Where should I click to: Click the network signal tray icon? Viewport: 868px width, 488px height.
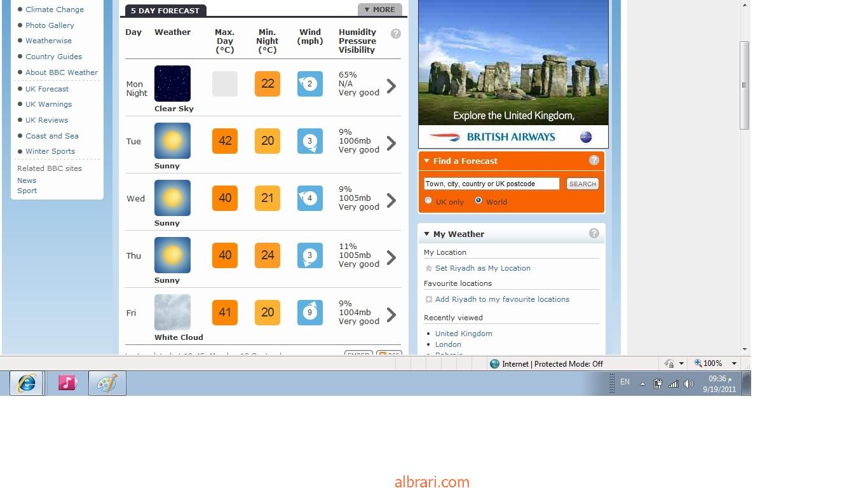tap(674, 384)
